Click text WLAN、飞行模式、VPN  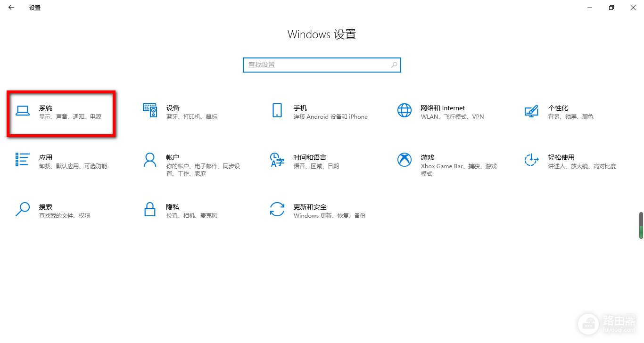pyautogui.click(x=453, y=116)
